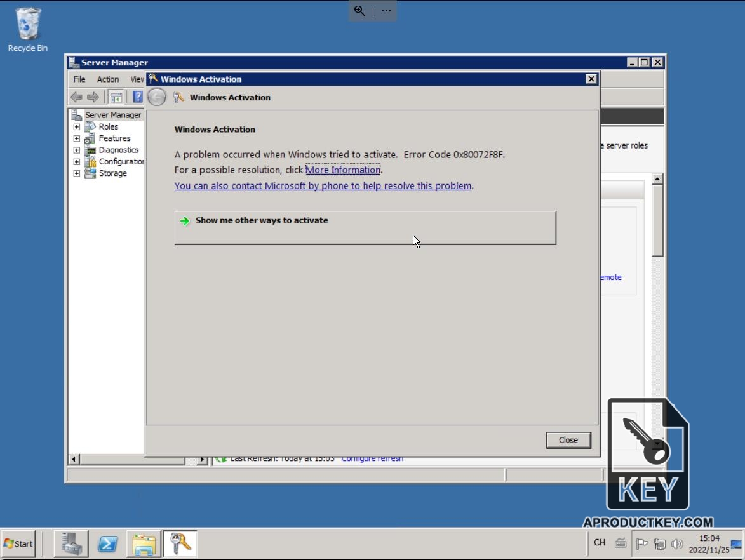Click the Diagnostics icon in the tree

tap(90, 150)
